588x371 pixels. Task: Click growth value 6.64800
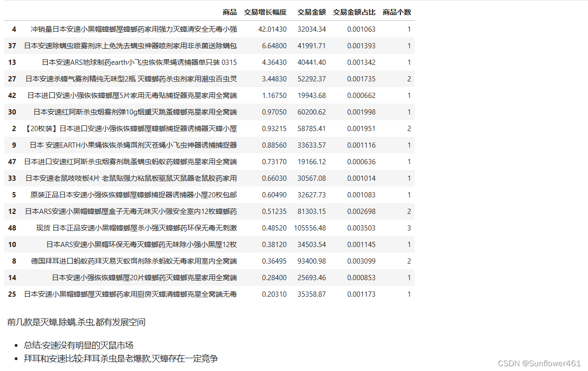tap(274, 46)
